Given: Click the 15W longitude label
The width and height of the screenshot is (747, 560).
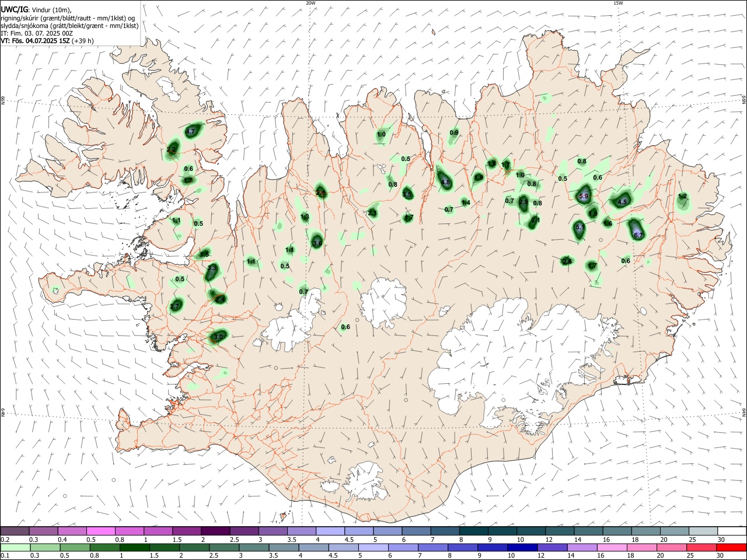Looking at the screenshot, I should (x=618, y=3).
